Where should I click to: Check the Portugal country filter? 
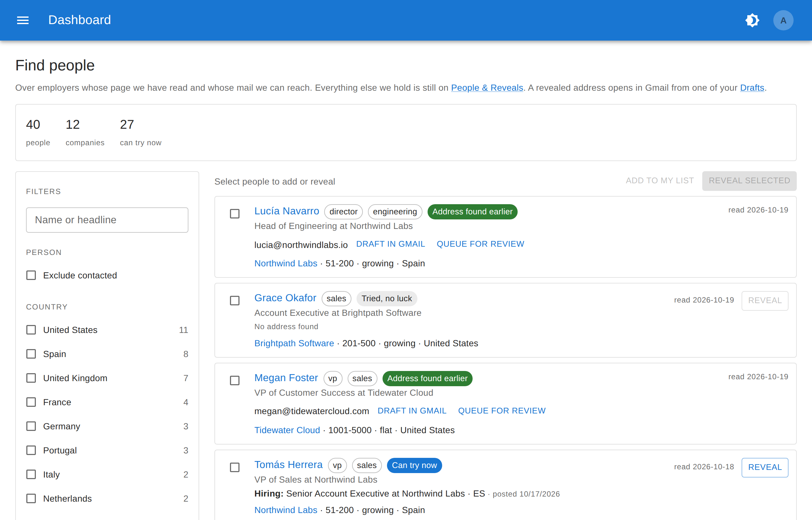[x=31, y=450]
